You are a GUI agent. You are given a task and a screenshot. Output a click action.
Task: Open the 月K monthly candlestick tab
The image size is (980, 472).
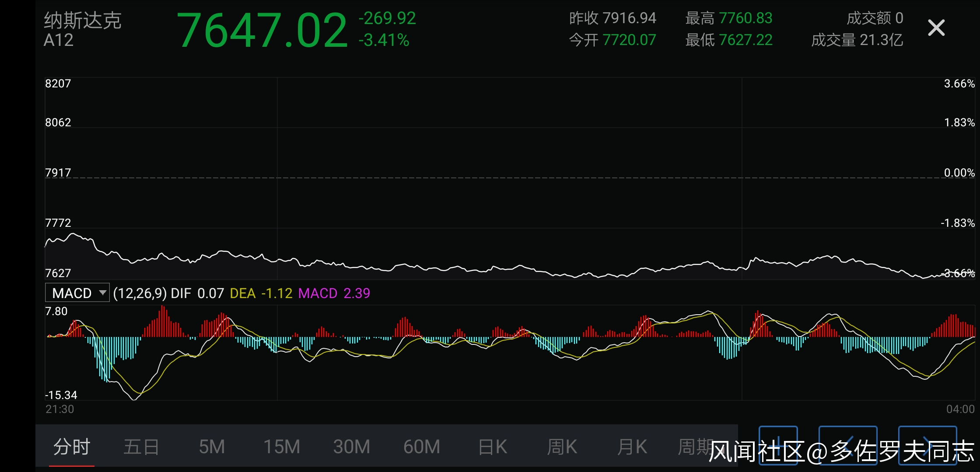[x=632, y=447]
